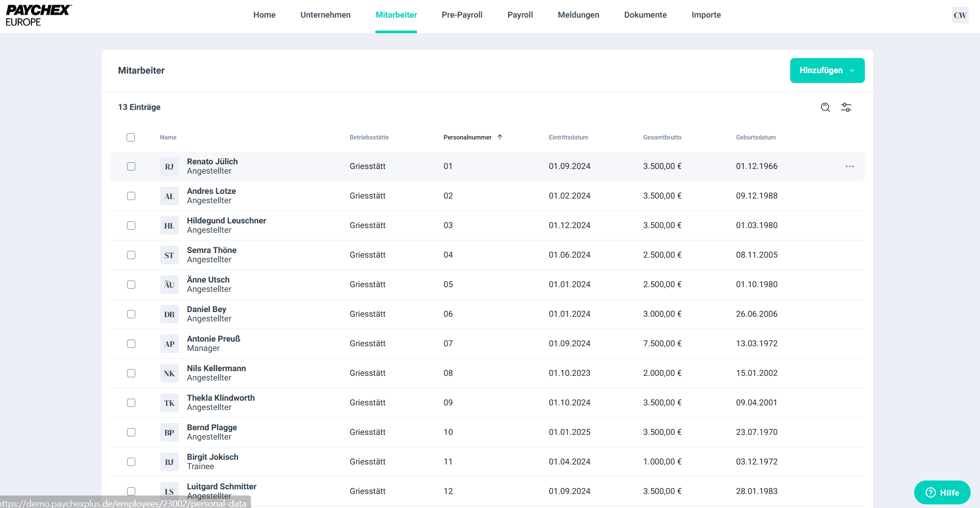Open the table filter settings icon
The image size is (980, 508).
pyautogui.click(x=846, y=107)
